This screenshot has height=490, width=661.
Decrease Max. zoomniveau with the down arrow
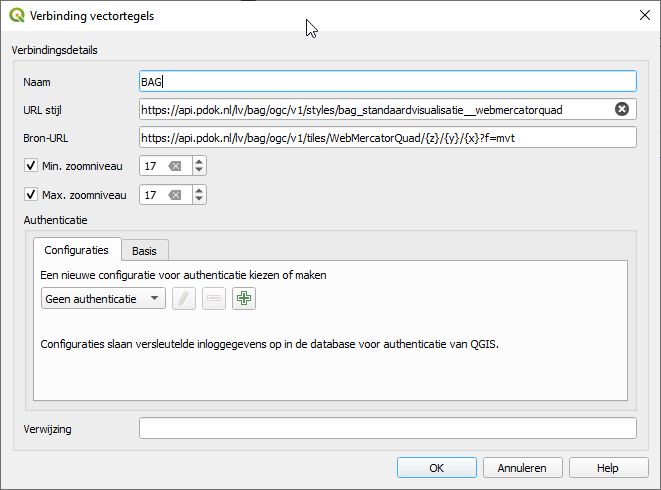(x=199, y=199)
